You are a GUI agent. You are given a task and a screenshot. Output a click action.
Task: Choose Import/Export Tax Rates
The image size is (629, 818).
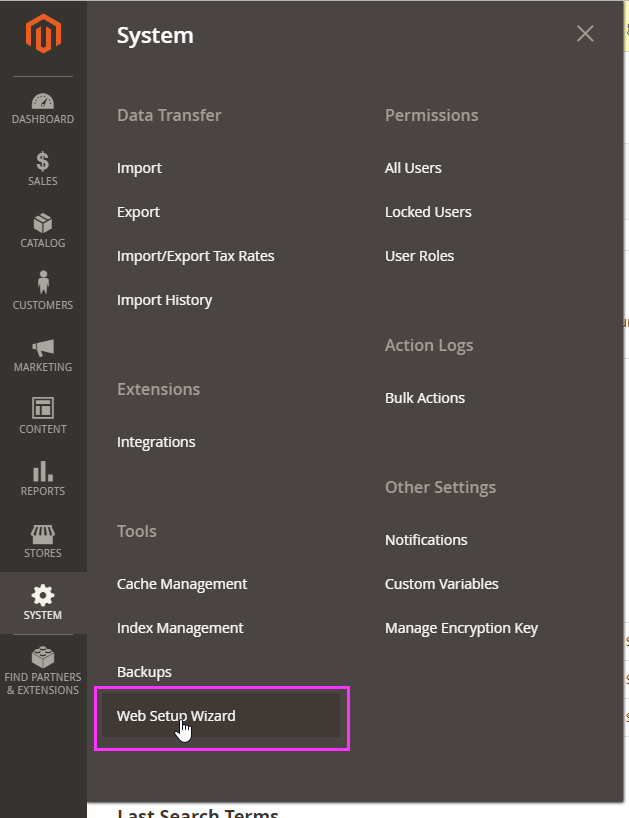point(196,256)
